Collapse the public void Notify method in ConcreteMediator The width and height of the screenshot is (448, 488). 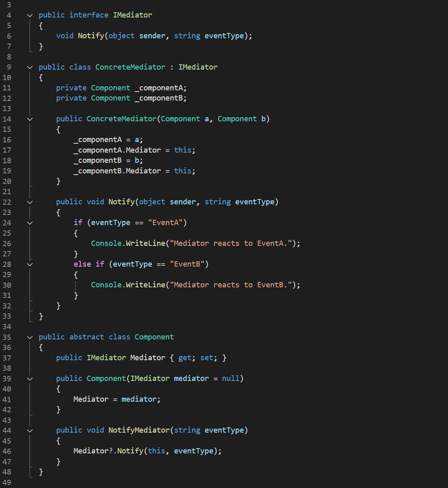tap(30, 202)
